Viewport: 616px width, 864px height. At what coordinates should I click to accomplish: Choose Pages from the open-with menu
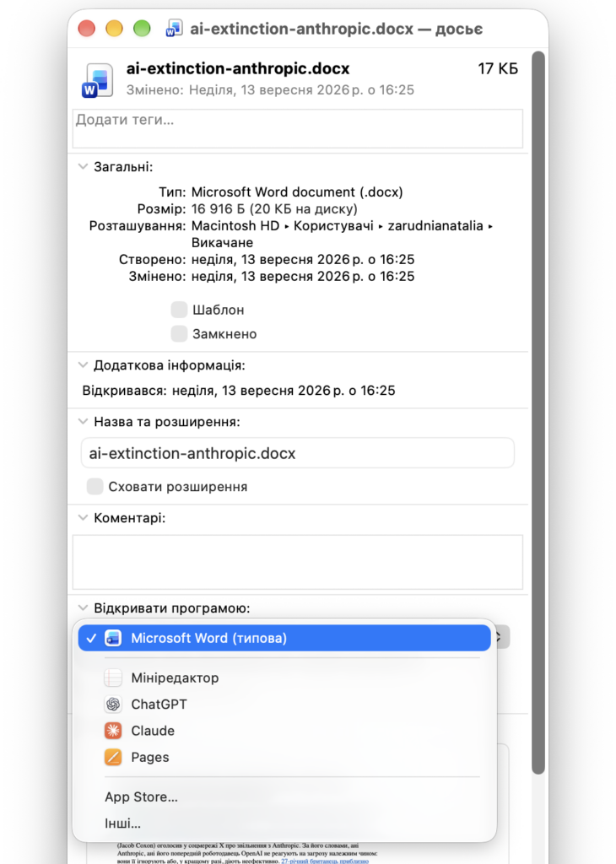coord(284,757)
